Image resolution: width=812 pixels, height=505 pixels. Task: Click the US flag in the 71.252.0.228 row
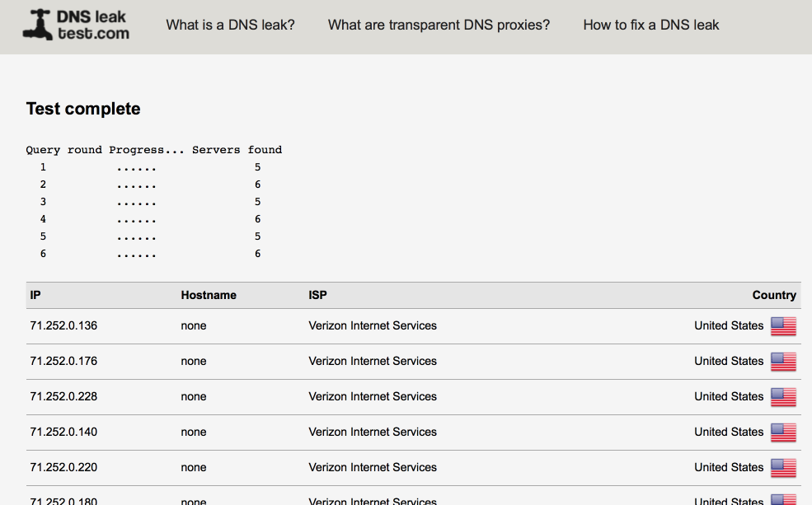coord(783,397)
